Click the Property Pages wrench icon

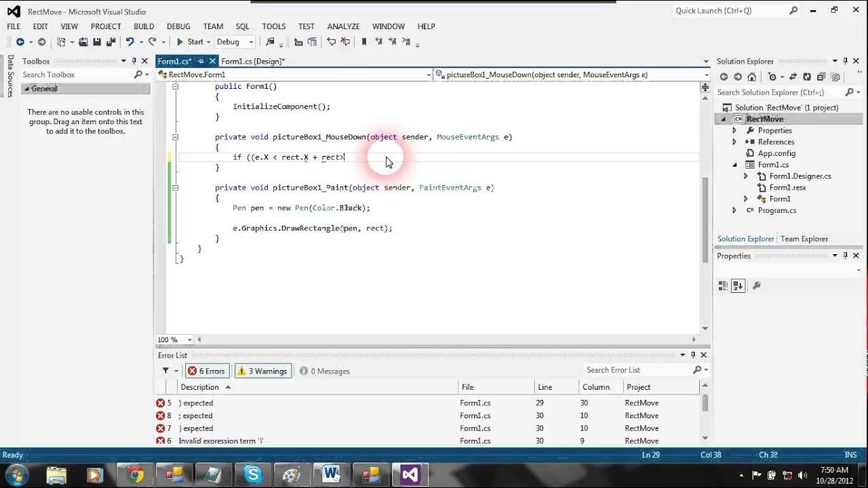click(756, 286)
